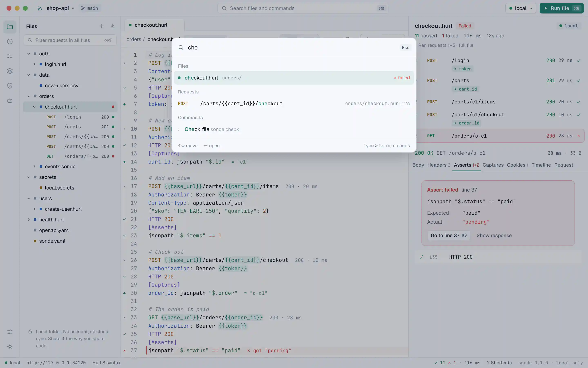Open the Timeline tab
588x368 pixels.
coord(541,165)
